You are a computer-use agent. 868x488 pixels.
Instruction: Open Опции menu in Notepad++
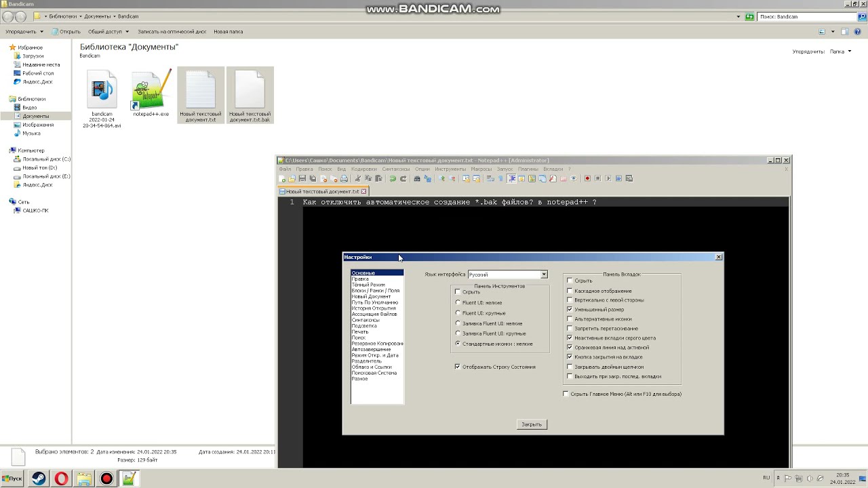422,169
